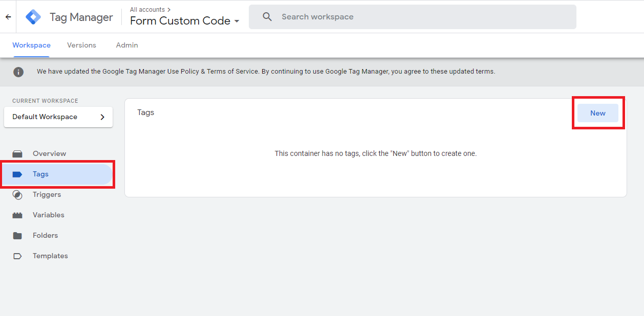Open the All accounts breadcrumb

[150, 9]
